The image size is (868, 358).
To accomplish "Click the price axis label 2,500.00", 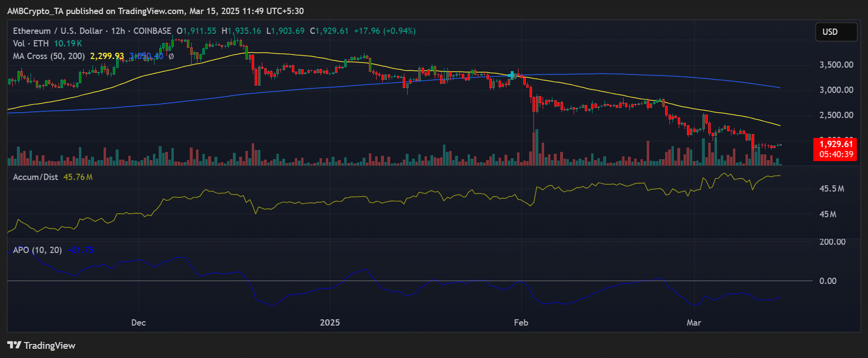I will point(836,115).
